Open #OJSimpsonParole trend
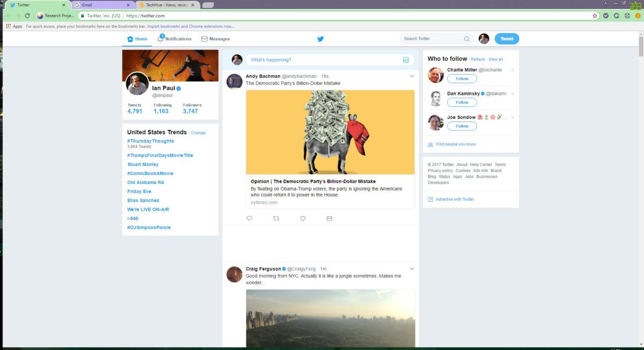 [x=149, y=228]
